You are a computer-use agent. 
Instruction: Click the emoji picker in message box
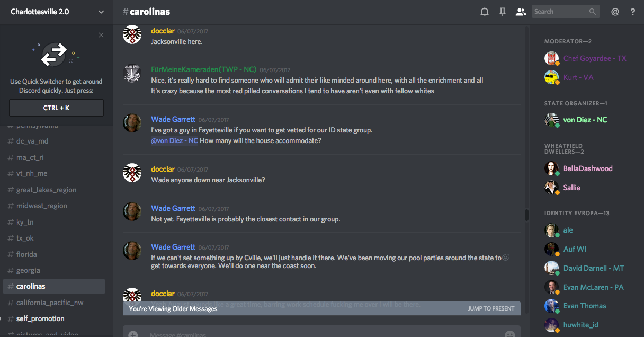click(x=509, y=334)
